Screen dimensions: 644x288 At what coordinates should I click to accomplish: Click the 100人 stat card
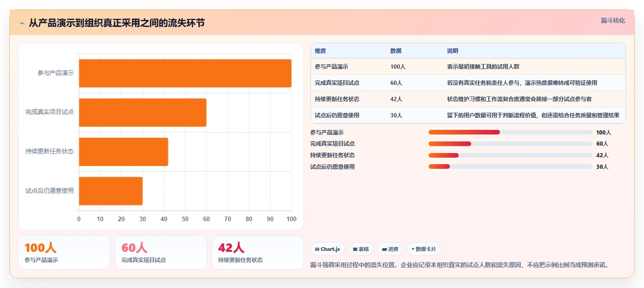coord(64,252)
